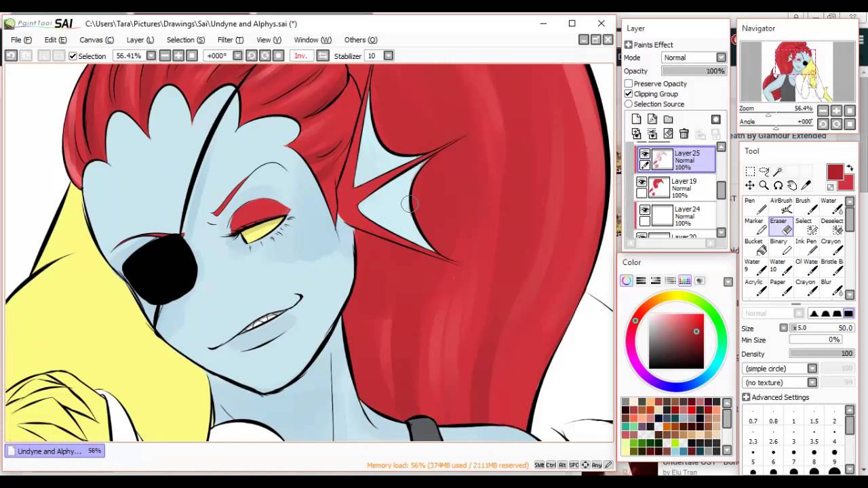Open the Filter menu
Image resolution: width=868 pixels, height=488 pixels.
pyautogui.click(x=231, y=40)
